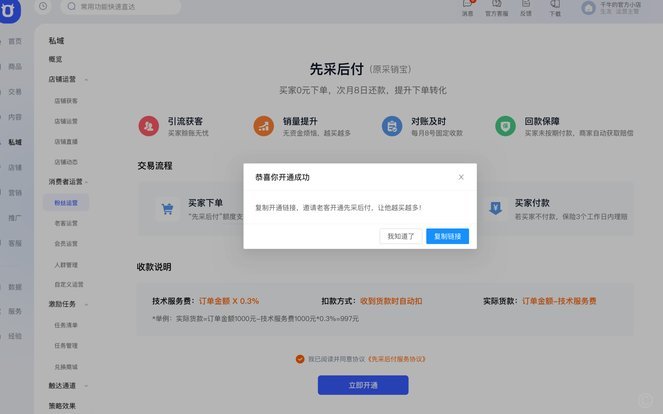Collapse the 店铺运营 group chevron
The width and height of the screenshot is (663, 414).
pyautogui.click(x=86, y=80)
